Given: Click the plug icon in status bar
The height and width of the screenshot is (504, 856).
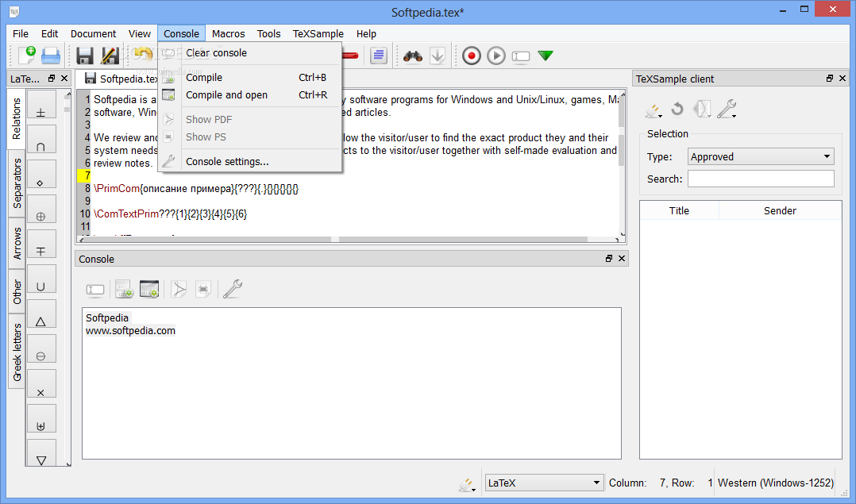Looking at the screenshot, I should tap(467, 484).
